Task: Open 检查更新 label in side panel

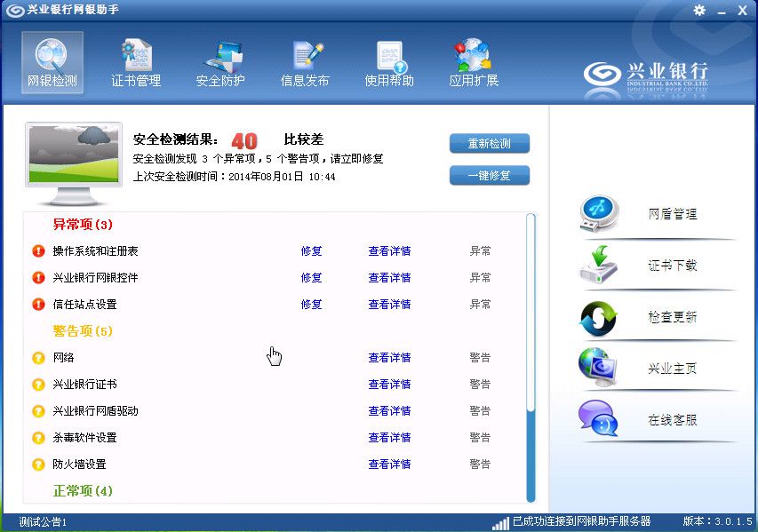Action: click(673, 317)
